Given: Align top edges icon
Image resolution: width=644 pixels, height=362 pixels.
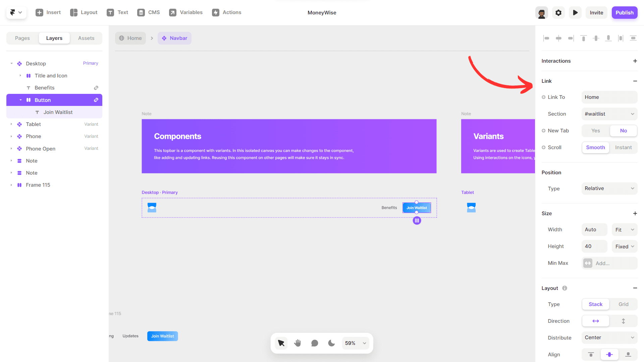Looking at the screenshot, I should [584, 38].
